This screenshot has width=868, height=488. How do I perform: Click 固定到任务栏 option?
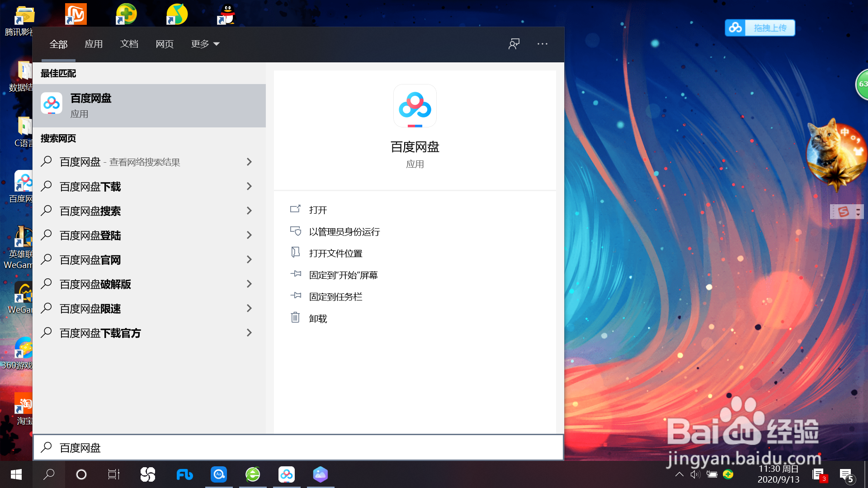[335, 297]
